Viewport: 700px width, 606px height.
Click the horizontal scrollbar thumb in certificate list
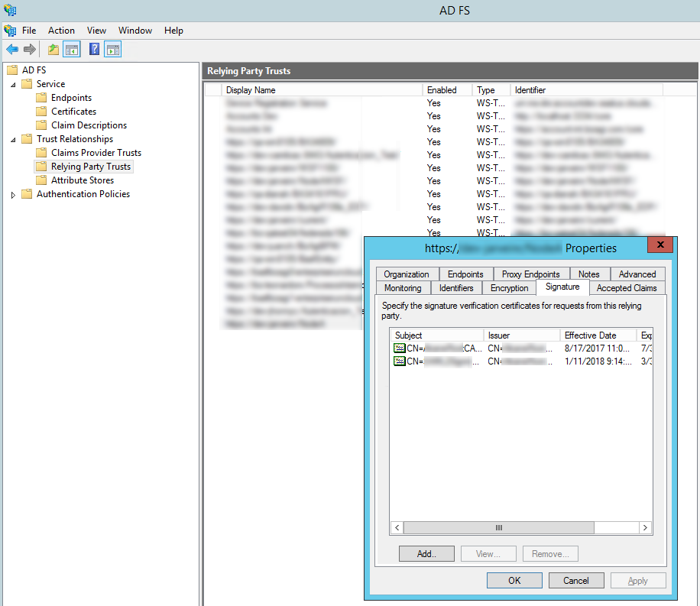point(499,527)
